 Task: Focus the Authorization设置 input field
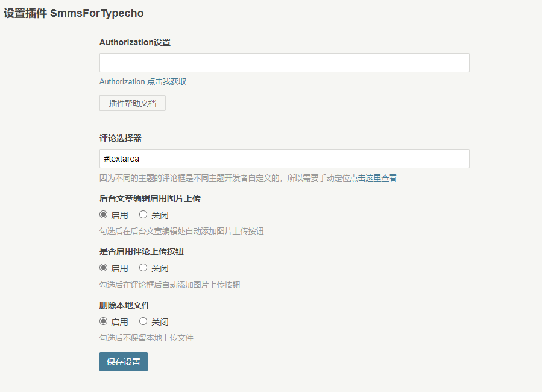pos(284,63)
